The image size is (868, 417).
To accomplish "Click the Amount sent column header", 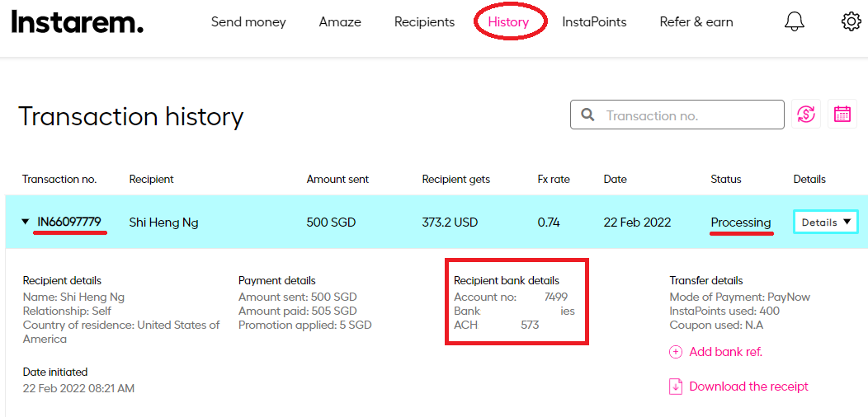I will (x=337, y=179).
